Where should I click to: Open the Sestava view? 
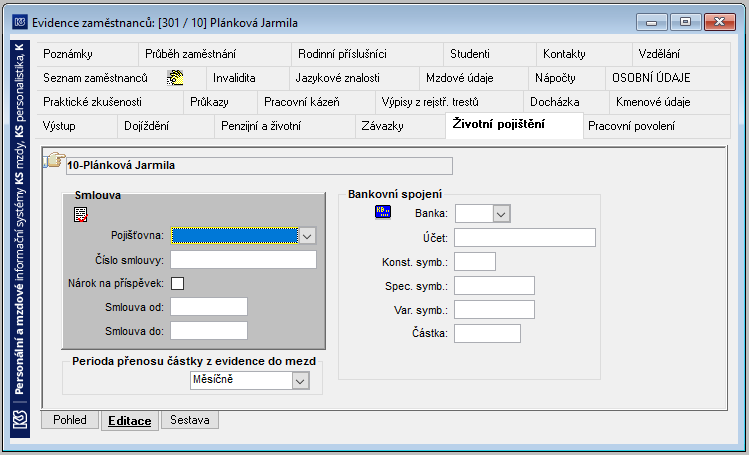coord(190,420)
